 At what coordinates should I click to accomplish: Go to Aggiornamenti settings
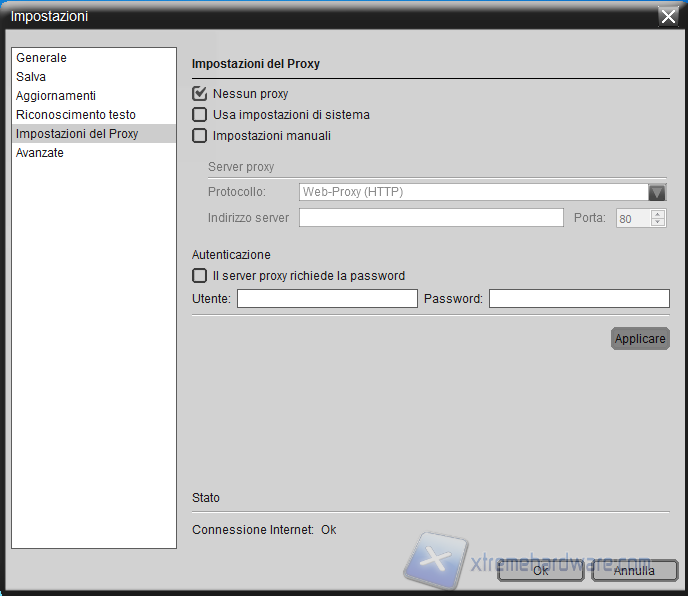[56, 96]
